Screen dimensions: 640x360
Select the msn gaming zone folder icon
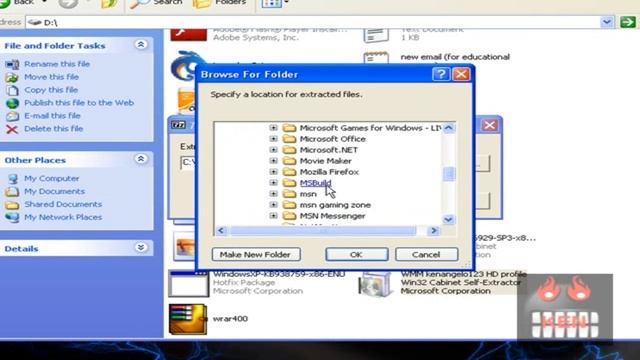289,205
